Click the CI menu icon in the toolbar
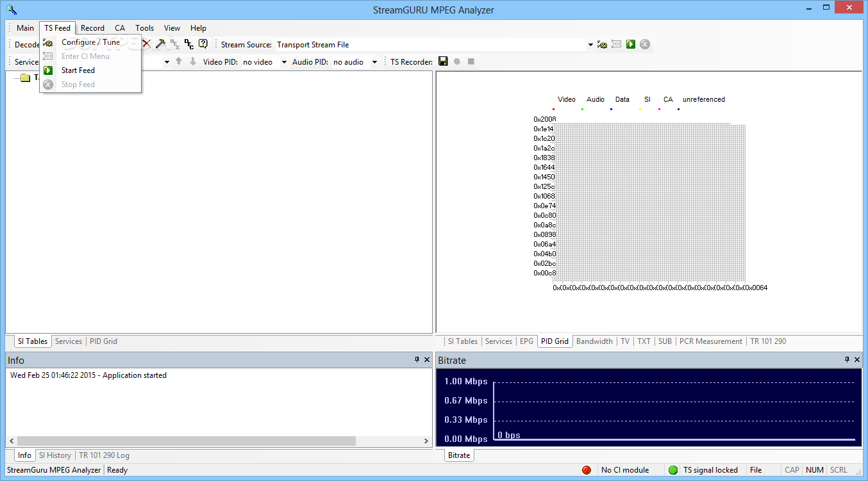This screenshot has width=868, height=481. (617, 44)
